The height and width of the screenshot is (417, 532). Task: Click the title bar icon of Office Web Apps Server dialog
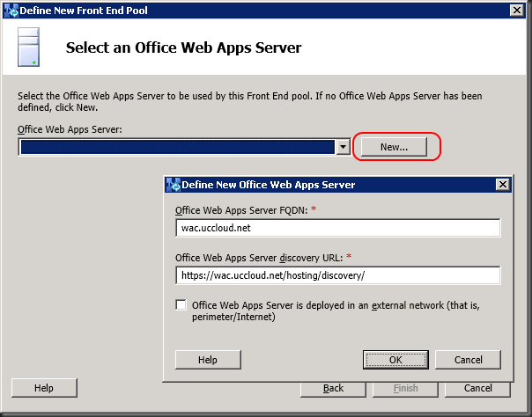(x=174, y=185)
